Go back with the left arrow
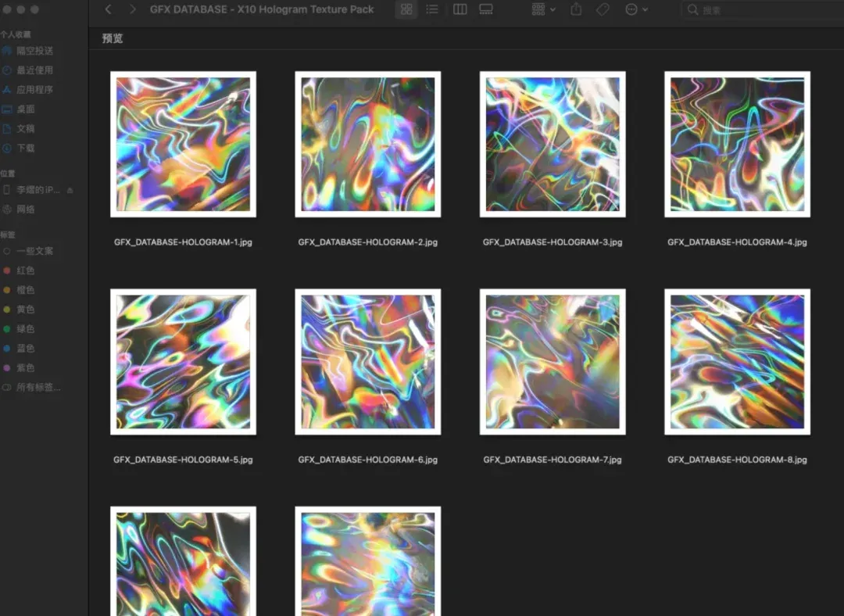 (108, 9)
